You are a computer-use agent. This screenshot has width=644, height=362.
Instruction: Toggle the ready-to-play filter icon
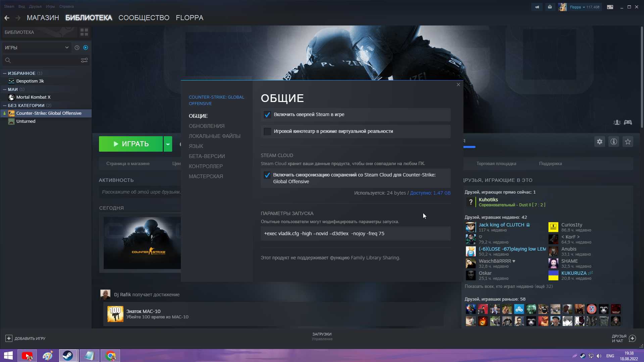pyautogui.click(x=86, y=48)
